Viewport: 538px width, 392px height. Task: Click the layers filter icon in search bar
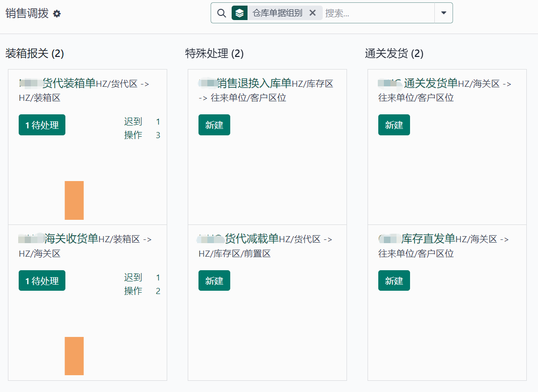[x=240, y=13]
